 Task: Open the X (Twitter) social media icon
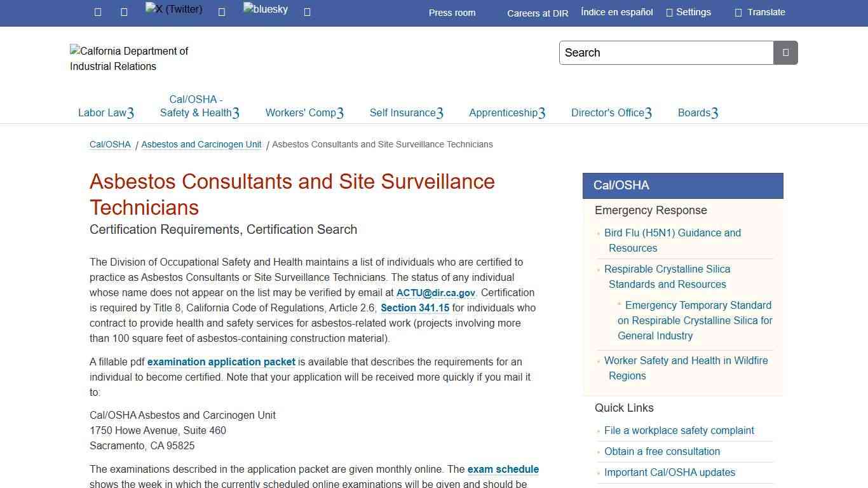[173, 10]
